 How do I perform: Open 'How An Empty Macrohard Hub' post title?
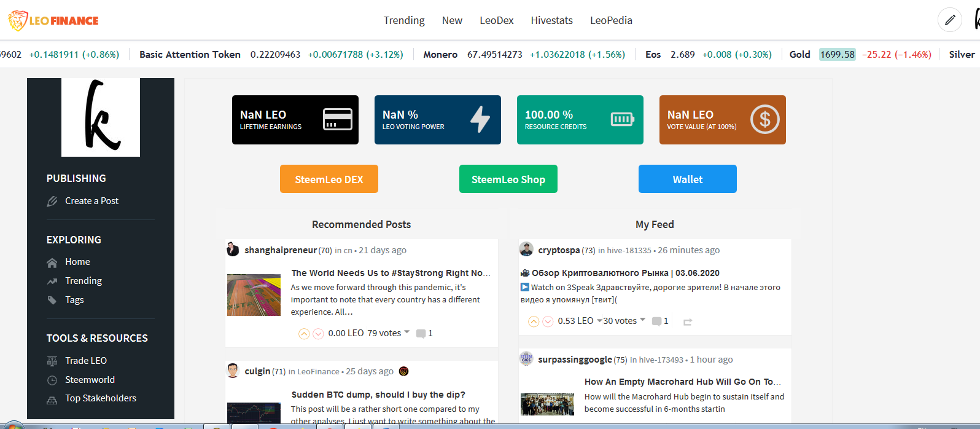(x=683, y=382)
